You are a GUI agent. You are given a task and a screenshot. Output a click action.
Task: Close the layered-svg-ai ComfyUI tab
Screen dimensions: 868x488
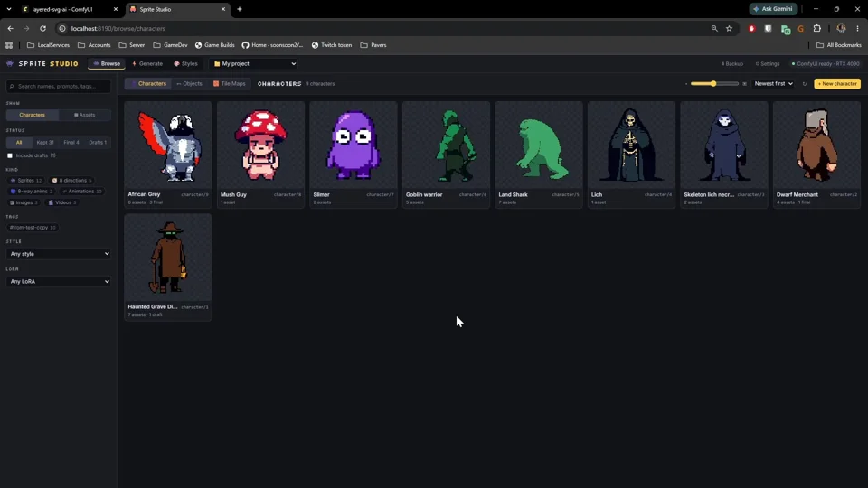pos(115,9)
